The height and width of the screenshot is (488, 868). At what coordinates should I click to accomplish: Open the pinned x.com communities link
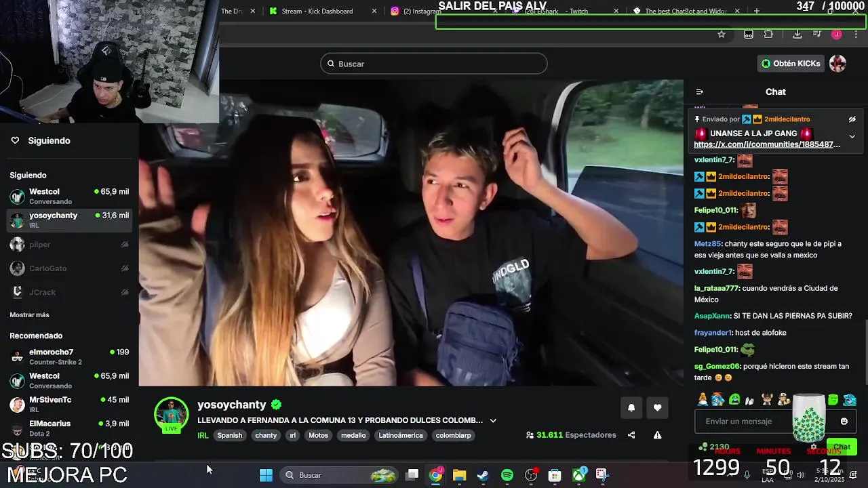(x=767, y=144)
